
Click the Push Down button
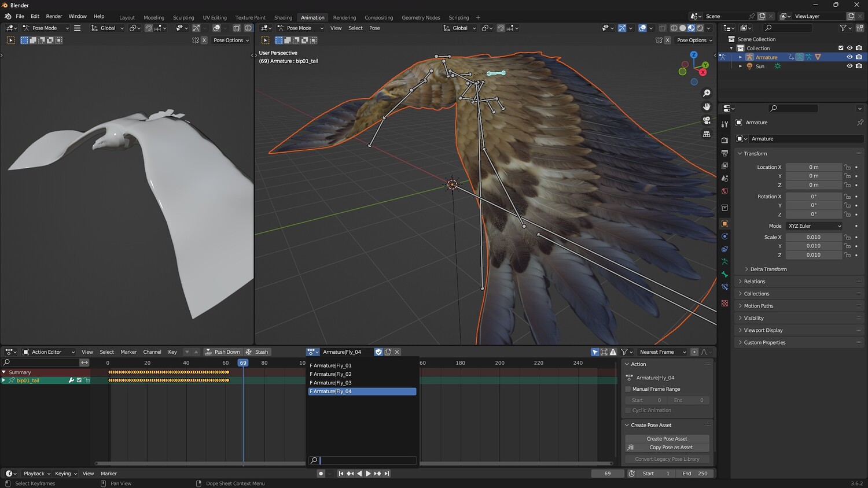point(222,352)
